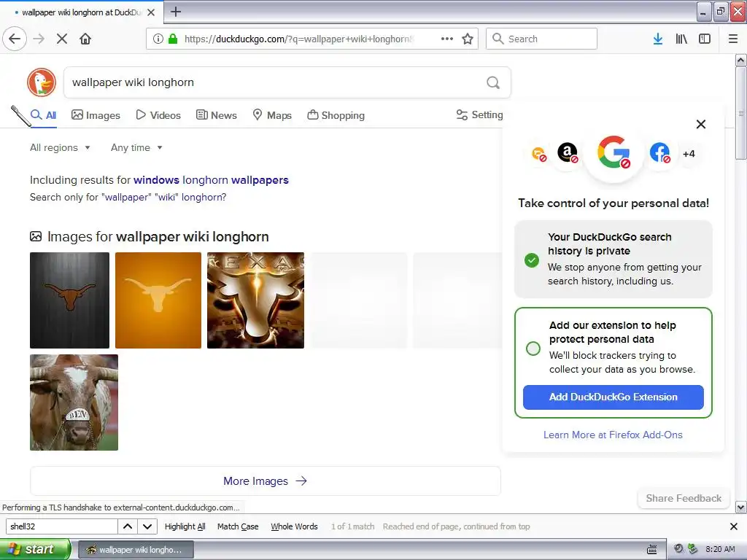This screenshot has width=747, height=560.
Task: Open the Firefox downloads panel
Action: (658, 39)
